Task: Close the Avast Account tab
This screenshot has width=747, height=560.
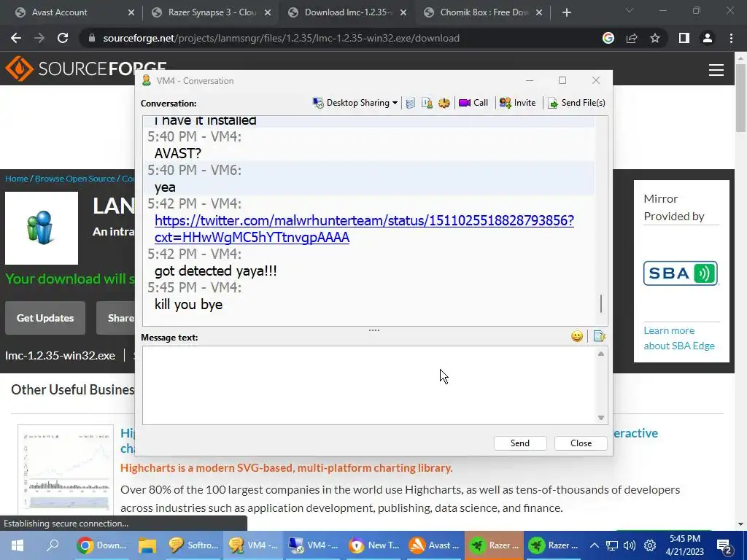Action: [131, 12]
